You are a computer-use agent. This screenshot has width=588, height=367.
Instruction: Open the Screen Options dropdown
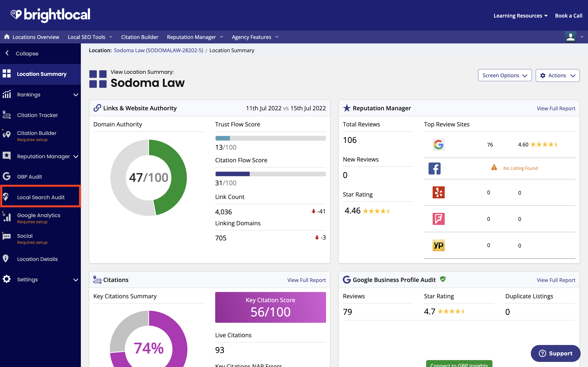[505, 75]
